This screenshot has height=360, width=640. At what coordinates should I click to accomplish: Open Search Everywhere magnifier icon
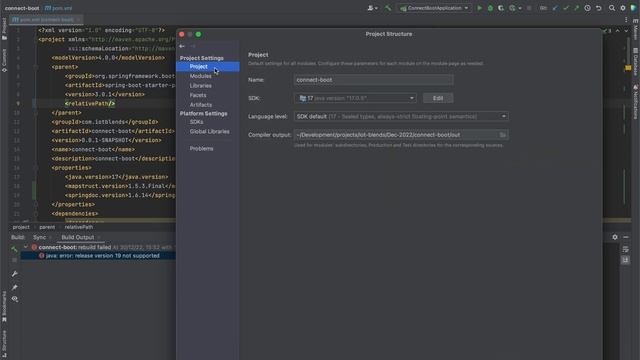point(612,8)
